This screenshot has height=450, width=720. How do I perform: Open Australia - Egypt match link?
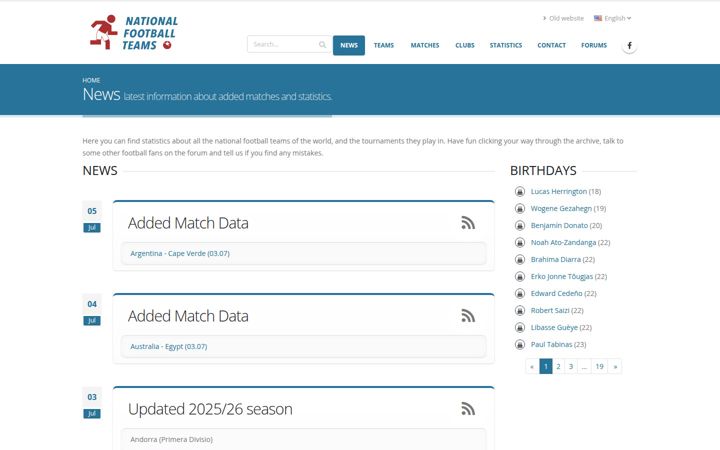169,347
